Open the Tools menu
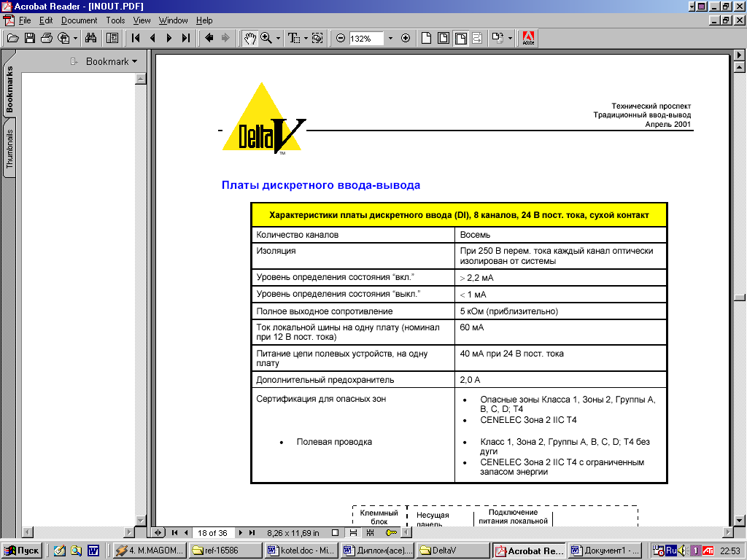747x560 pixels. tap(115, 20)
